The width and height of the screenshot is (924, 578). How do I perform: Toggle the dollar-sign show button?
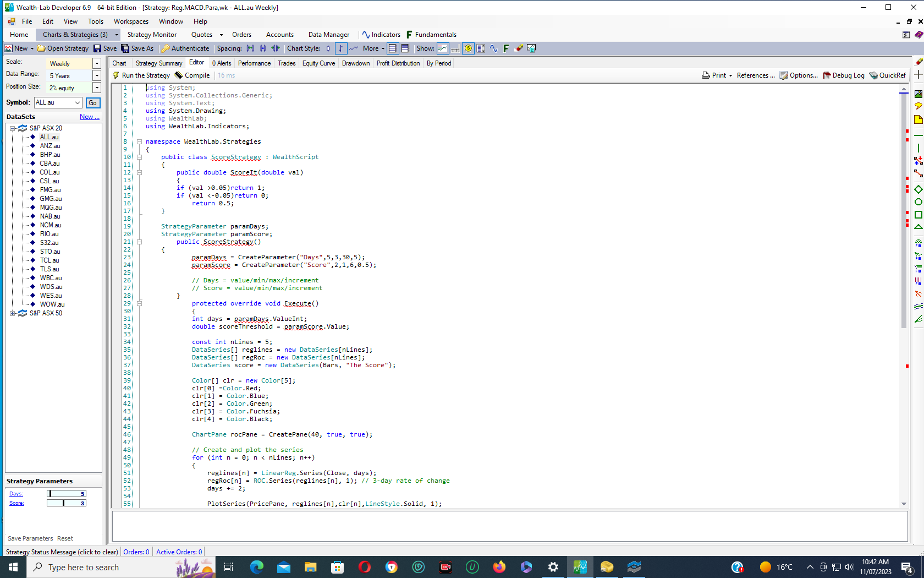pyautogui.click(x=468, y=48)
